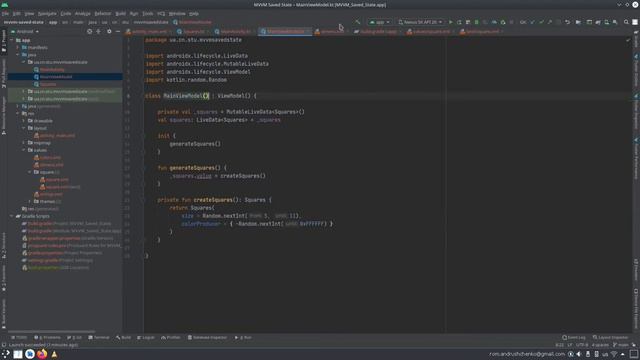Click the Git commit checkmark icon

(541, 22)
